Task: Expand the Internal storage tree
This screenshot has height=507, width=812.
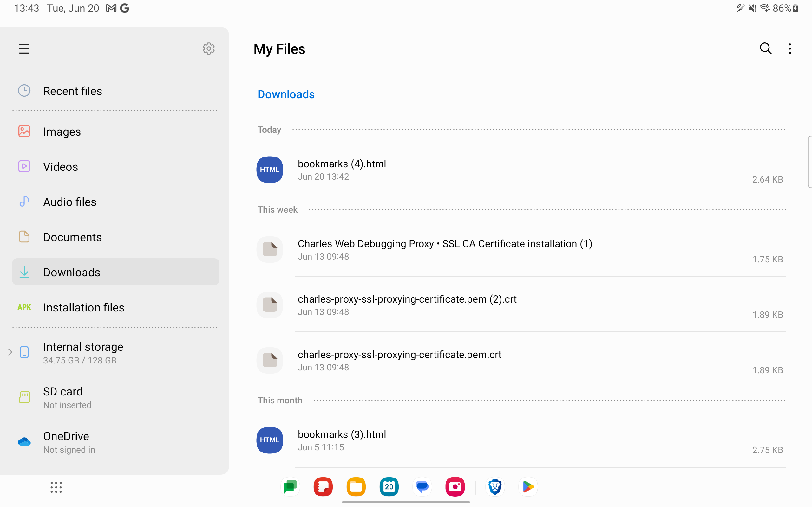Action: click(10, 352)
